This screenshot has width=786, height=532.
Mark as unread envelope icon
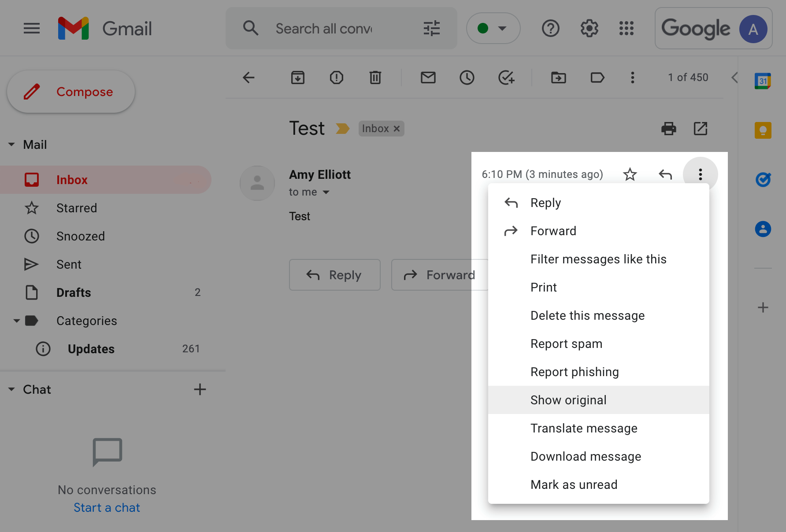(428, 78)
